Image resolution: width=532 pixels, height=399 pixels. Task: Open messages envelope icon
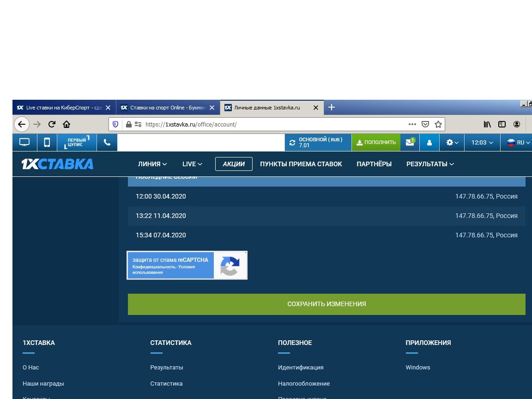click(410, 142)
